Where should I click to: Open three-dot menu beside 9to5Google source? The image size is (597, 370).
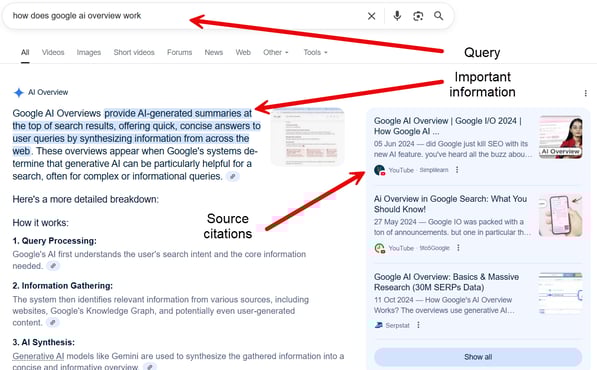458,248
